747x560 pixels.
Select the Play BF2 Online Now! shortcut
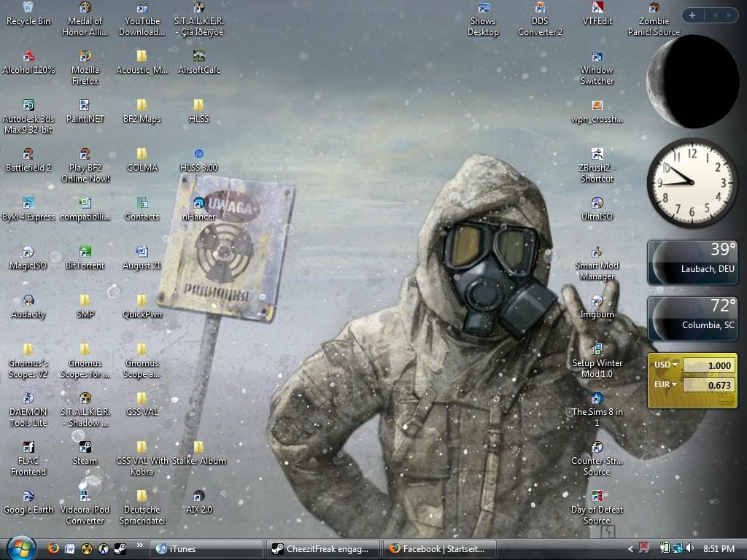[x=85, y=166]
